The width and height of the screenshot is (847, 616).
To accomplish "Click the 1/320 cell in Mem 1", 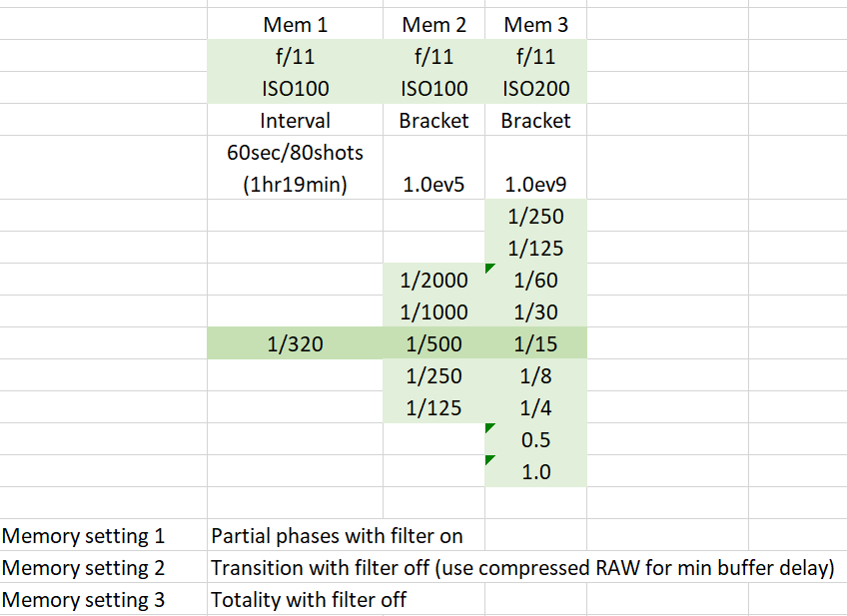I will coord(295,344).
